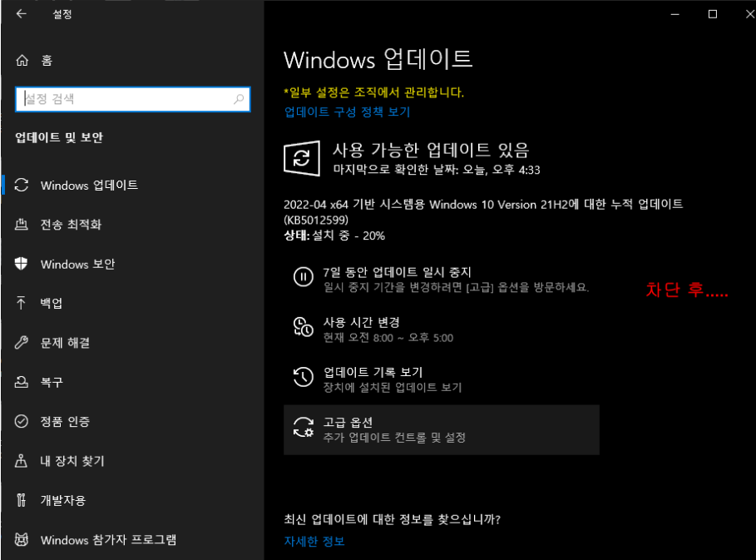
Task: Click the 복구 recovery icon
Action: 22,382
